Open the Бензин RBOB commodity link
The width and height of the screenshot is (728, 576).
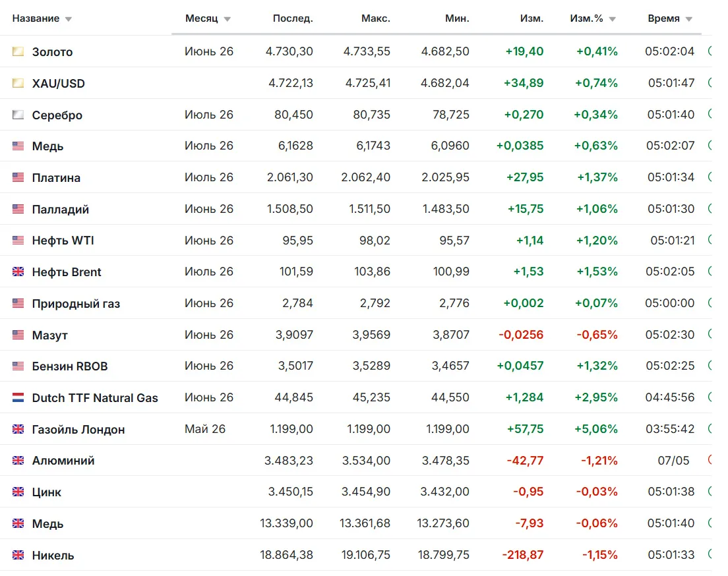pos(70,366)
